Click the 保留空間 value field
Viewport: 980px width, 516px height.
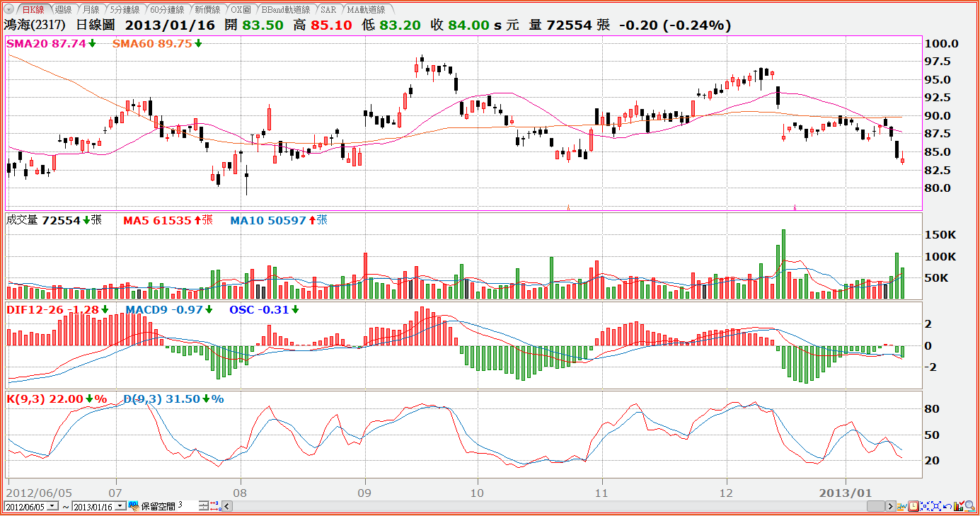point(188,505)
